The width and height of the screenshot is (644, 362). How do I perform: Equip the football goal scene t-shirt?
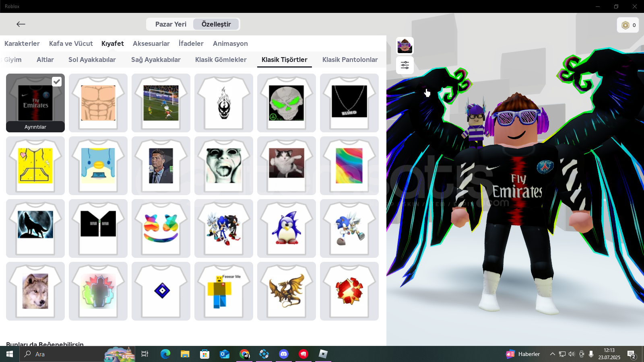161,103
